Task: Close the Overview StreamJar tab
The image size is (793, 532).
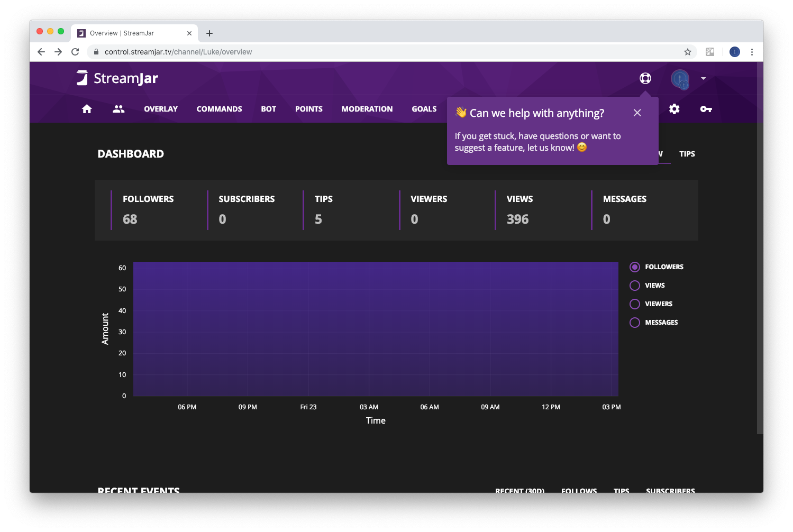Action: click(189, 33)
